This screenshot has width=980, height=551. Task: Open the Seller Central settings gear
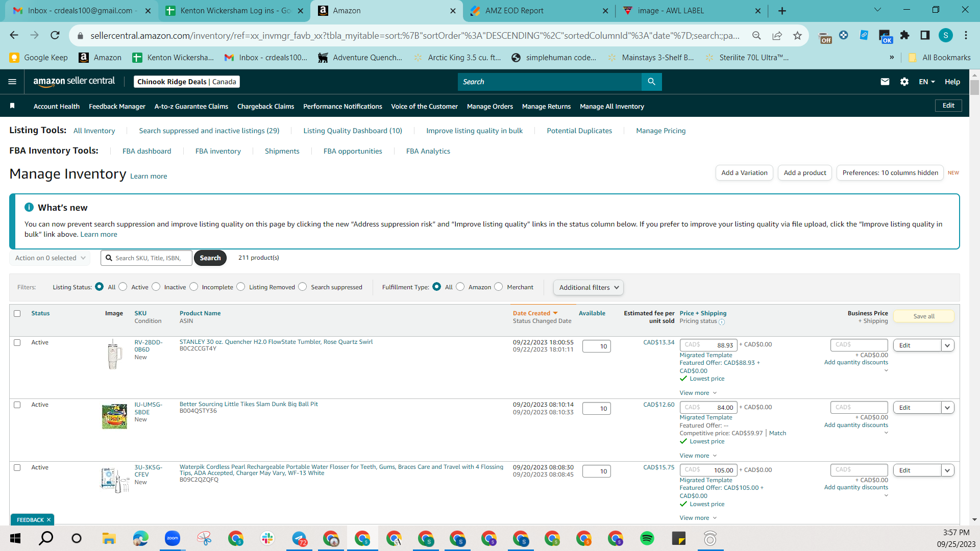pyautogui.click(x=904, y=82)
